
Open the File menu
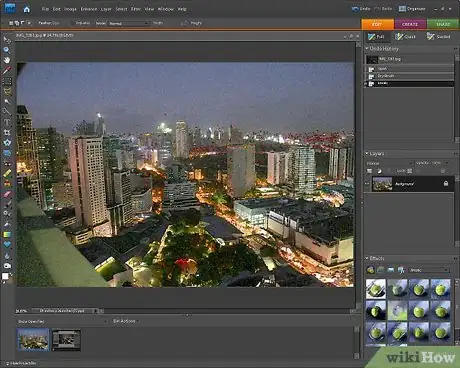(45, 9)
